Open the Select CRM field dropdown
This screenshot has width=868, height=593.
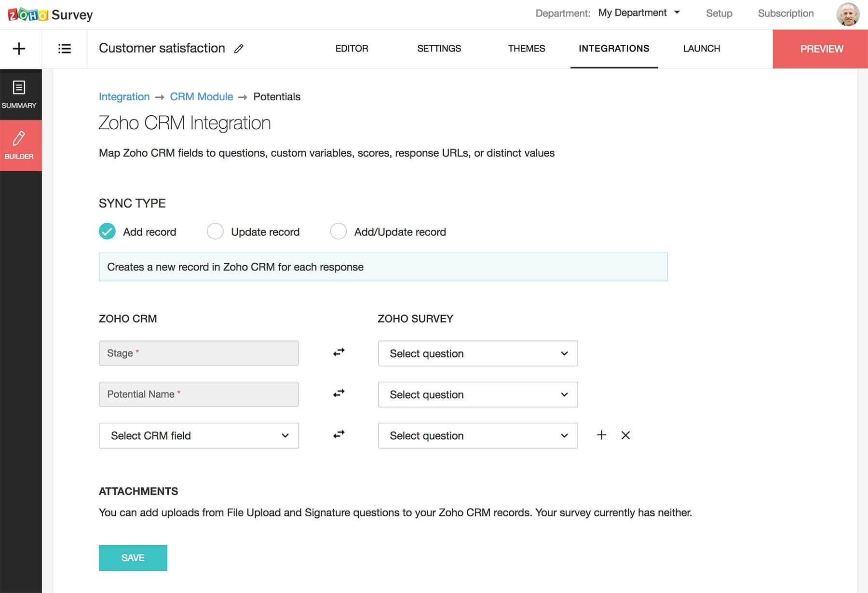coord(198,435)
